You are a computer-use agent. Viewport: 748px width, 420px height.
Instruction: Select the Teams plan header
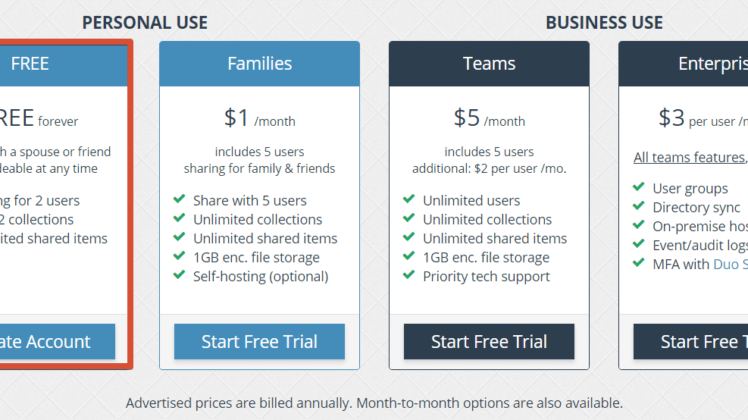489,64
